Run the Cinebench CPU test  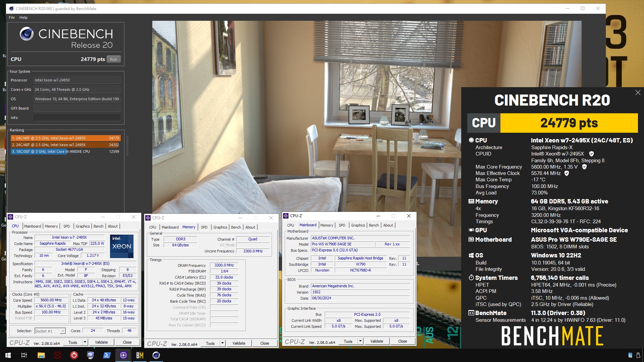click(114, 59)
